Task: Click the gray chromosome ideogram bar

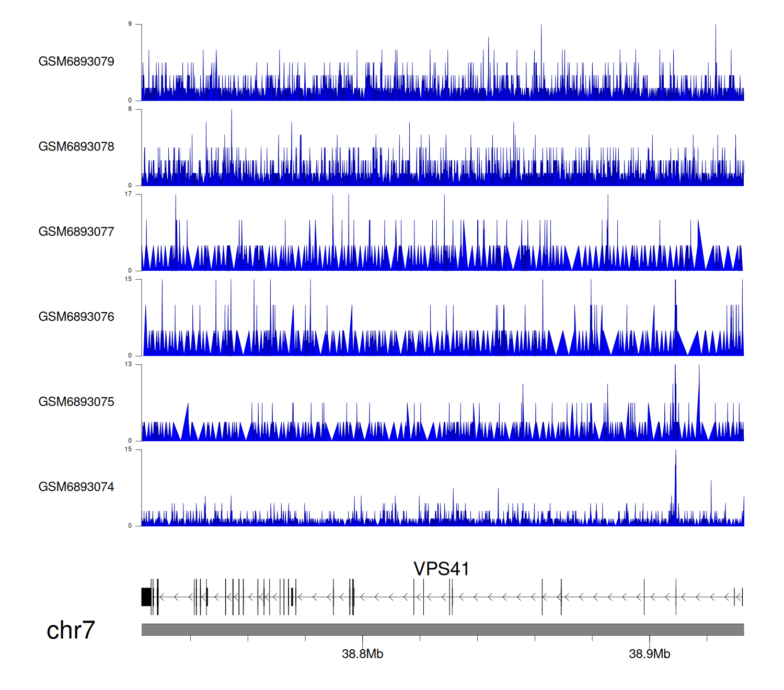Action: pos(442,629)
